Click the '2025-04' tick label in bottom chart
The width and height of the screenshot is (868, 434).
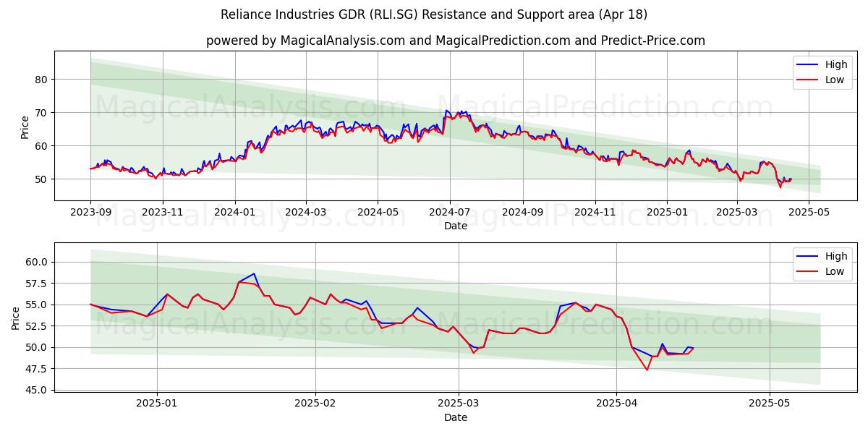coord(616,405)
